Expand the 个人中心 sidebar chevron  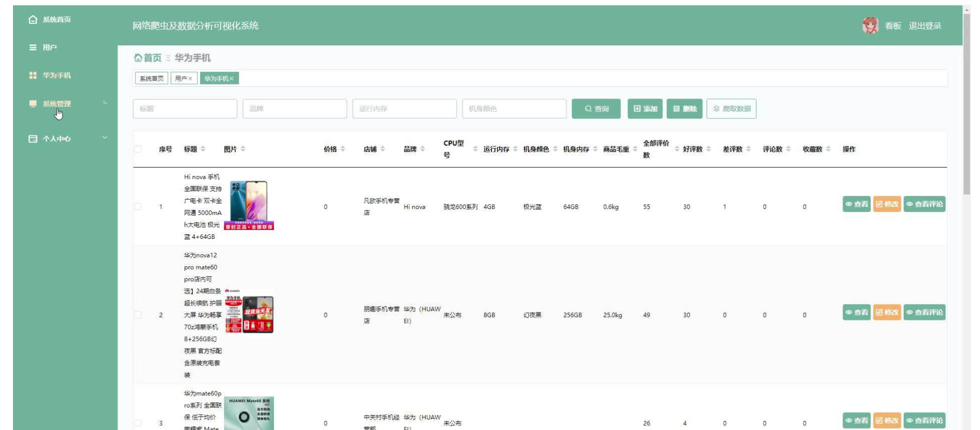[x=105, y=137]
